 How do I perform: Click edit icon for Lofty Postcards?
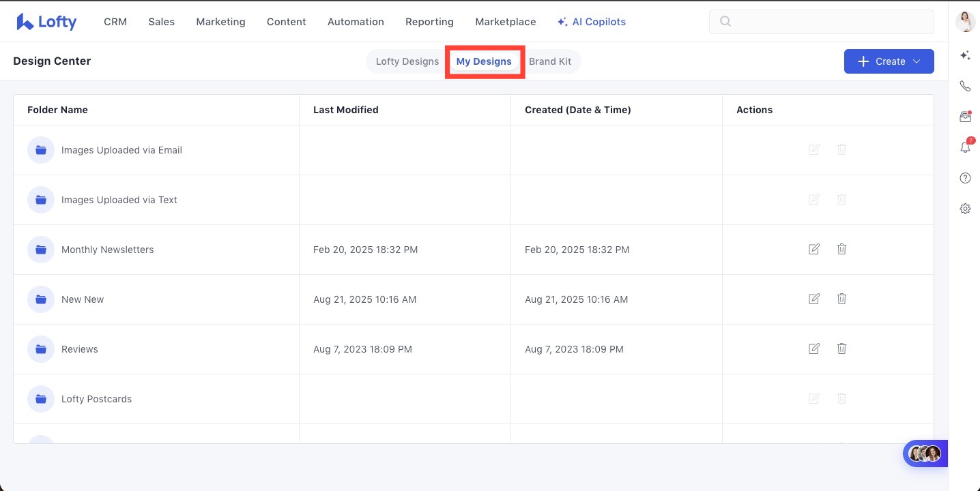point(814,398)
